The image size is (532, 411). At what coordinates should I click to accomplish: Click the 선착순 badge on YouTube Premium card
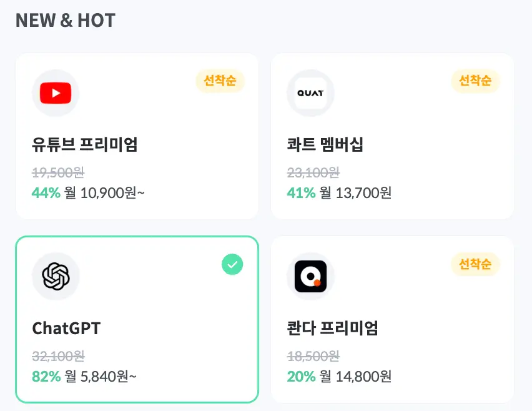[220, 81]
